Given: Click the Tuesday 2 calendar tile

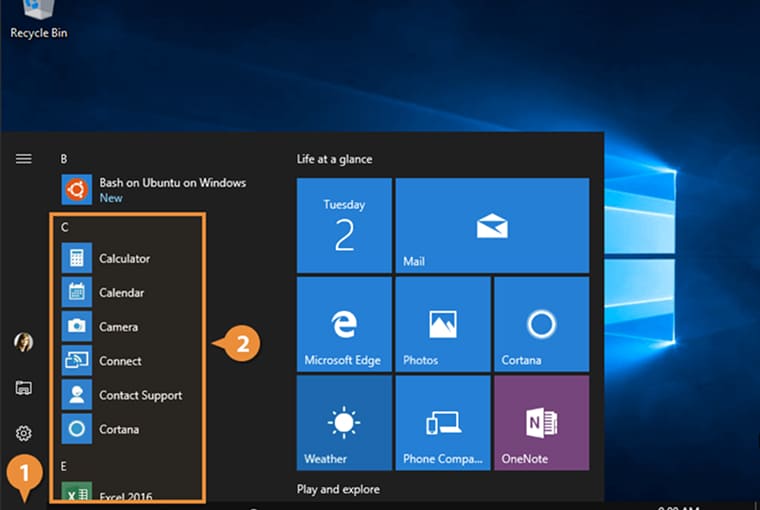Looking at the screenshot, I should coord(344,226).
